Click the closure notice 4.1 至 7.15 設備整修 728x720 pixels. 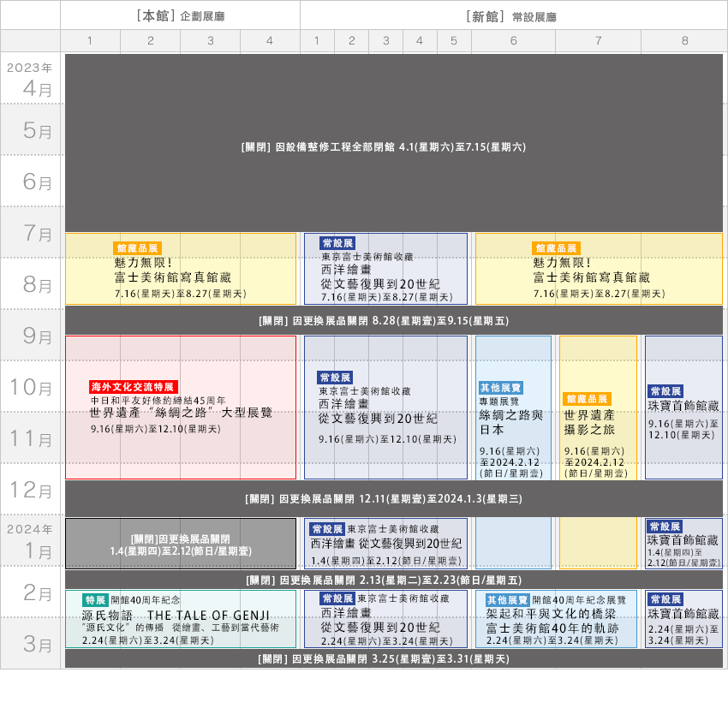[394, 143]
